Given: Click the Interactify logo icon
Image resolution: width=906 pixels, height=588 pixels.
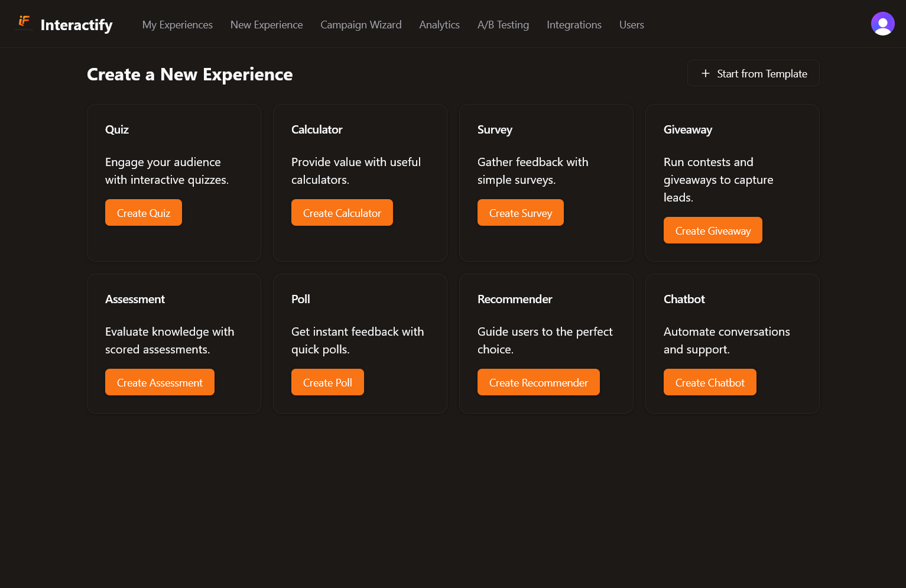Looking at the screenshot, I should 23,23.
